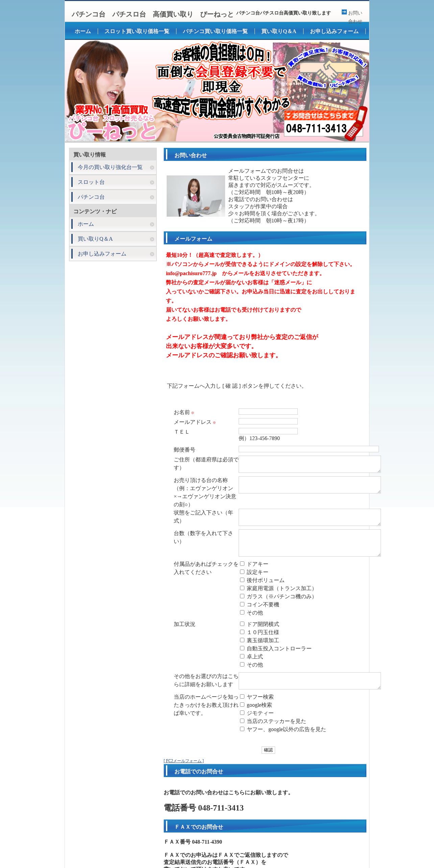Check 自動玉投入コントローラー checkbox
This screenshot has height=868, width=434.
pos(242,648)
